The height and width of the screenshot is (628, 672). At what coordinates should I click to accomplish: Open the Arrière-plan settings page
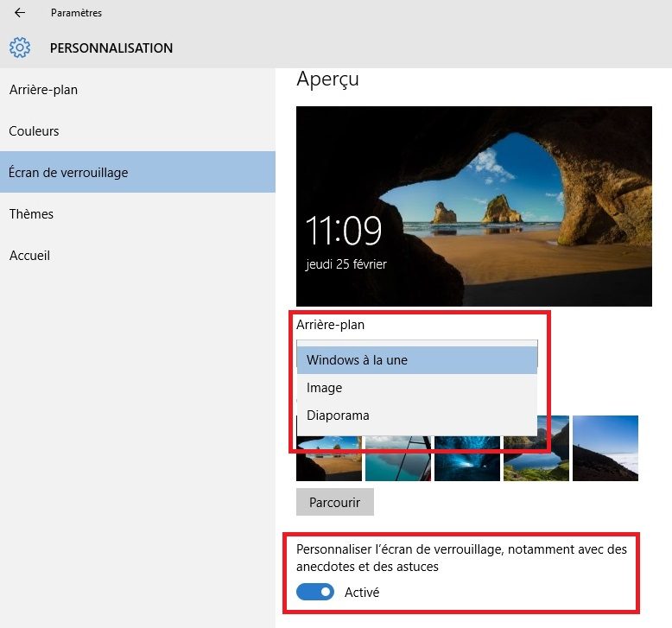(x=43, y=90)
